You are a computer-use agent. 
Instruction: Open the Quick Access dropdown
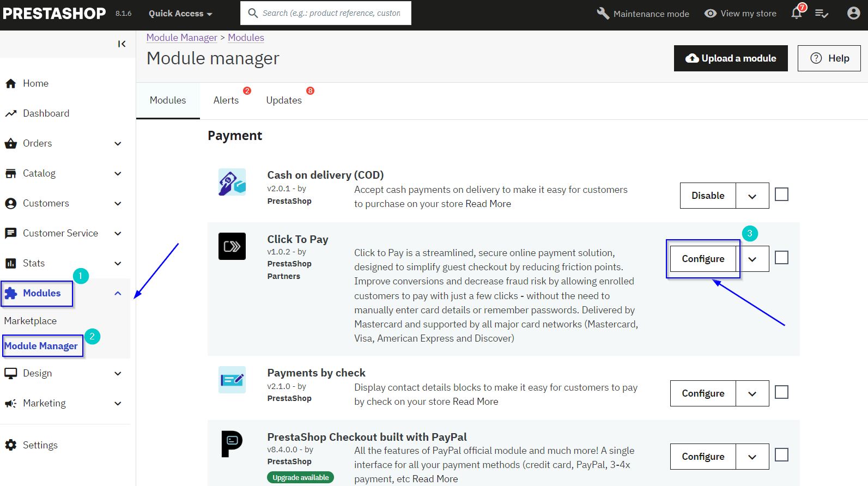click(x=180, y=13)
